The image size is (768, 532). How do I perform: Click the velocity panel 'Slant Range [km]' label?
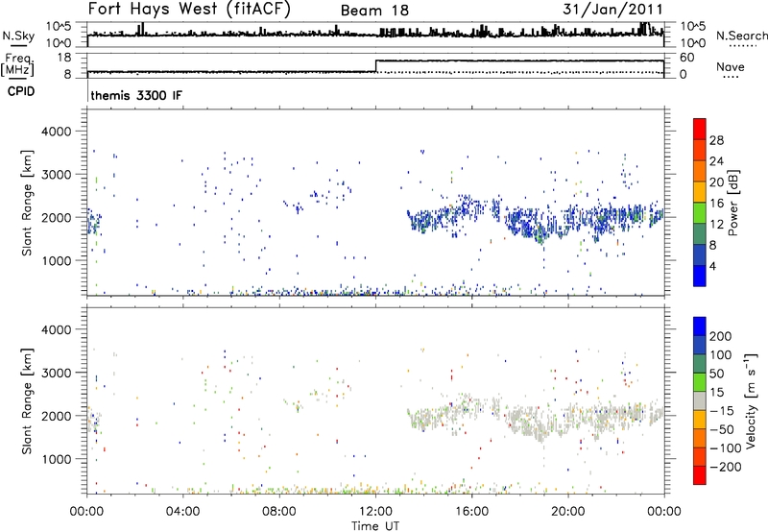pyautogui.click(x=27, y=400)
